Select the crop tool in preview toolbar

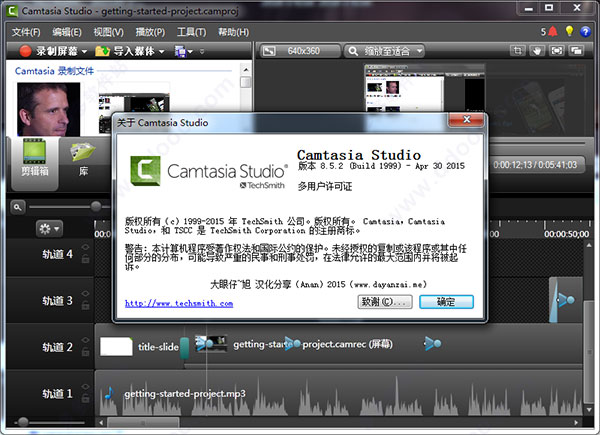518,51
